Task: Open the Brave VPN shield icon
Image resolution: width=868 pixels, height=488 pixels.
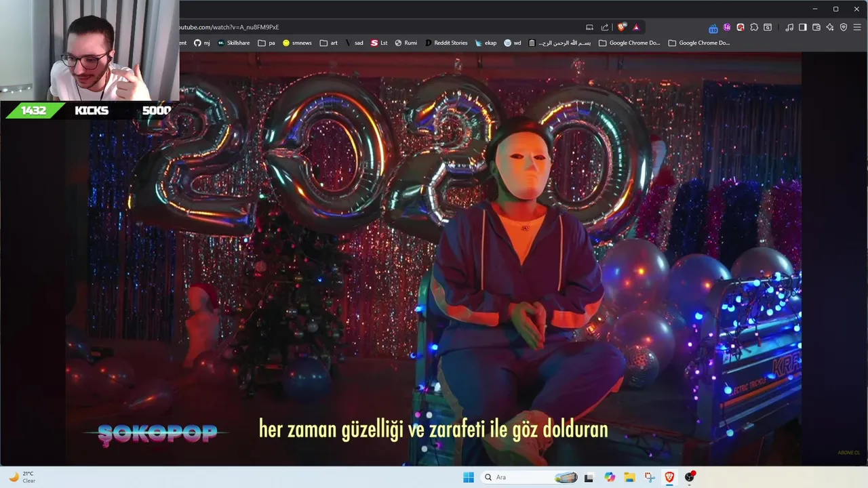Action: tap(844, 27)
